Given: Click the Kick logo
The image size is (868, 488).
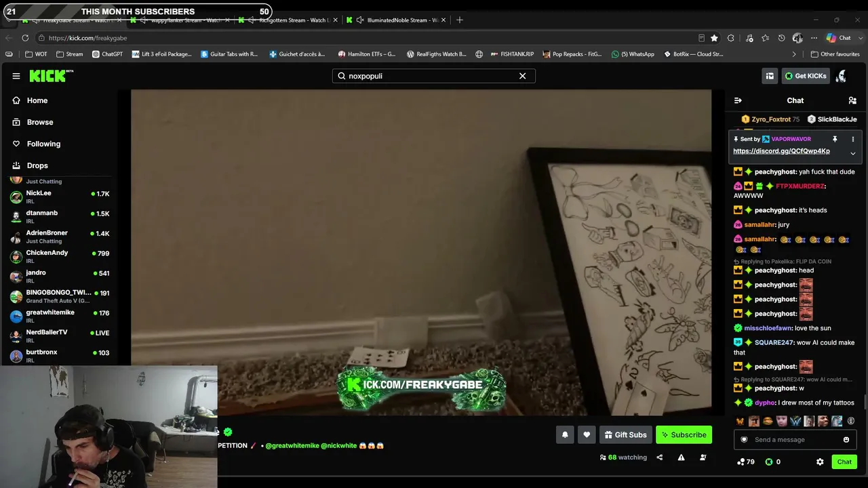Looking at the screenshot, I should tap(51, 76).
